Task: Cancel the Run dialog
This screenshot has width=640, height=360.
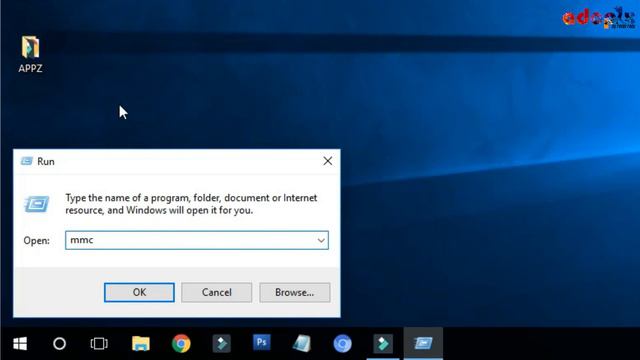Action: click(216, 292)
